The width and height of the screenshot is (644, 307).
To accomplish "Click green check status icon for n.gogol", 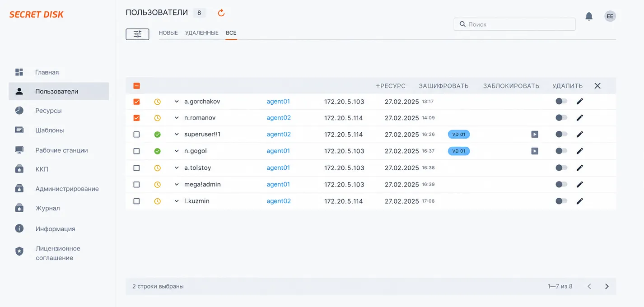I will [x=157, y=151].
